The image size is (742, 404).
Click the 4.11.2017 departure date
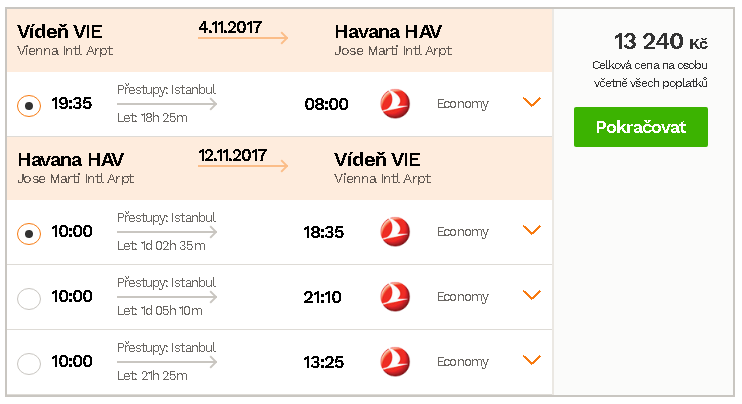click(x=230, y=27)
